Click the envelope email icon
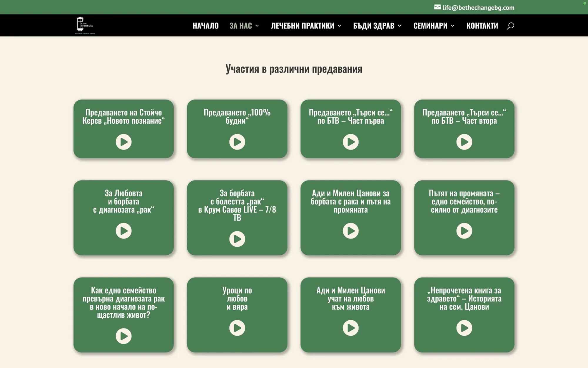 (x=437, y=7)
